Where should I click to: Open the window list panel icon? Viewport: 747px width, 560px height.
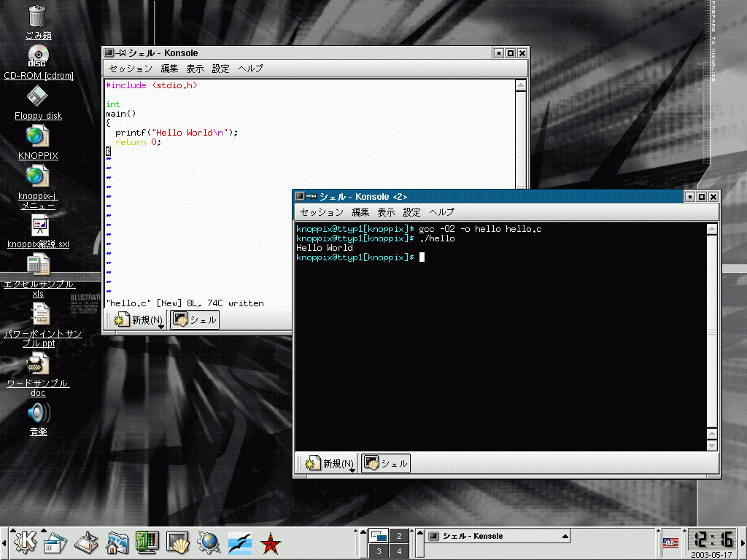click(55, 542)
